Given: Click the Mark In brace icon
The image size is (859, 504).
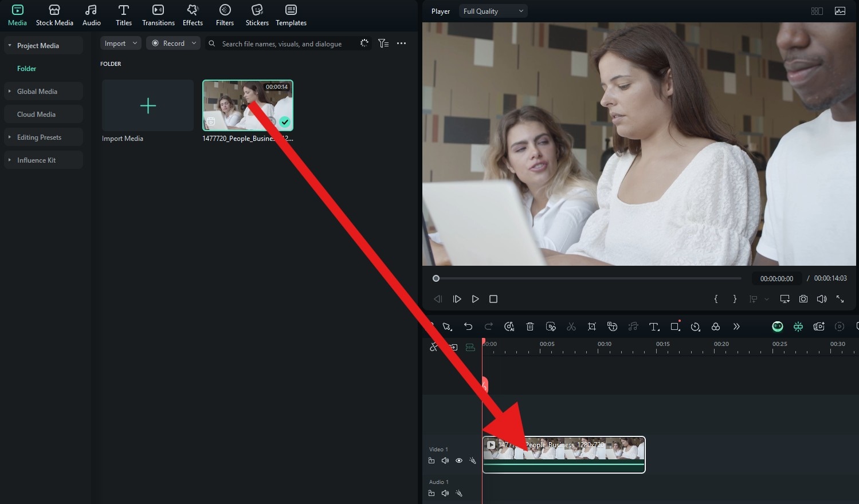Looking at the screenshot, I should click(x=716, y=299).
